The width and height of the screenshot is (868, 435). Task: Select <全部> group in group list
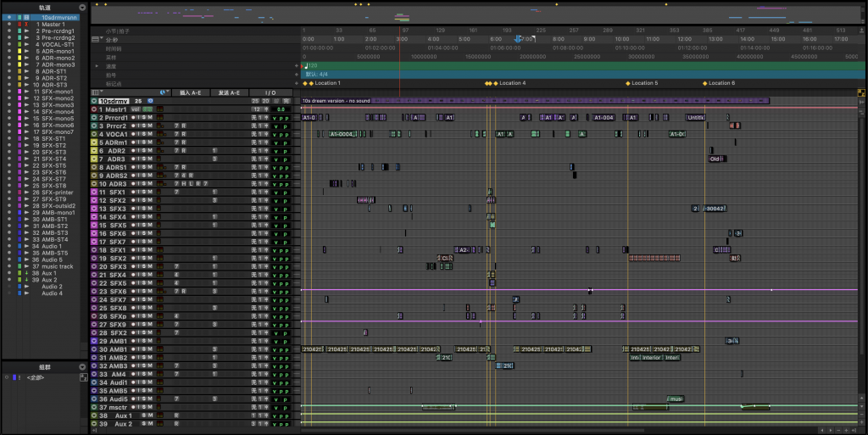pos(36,377)
